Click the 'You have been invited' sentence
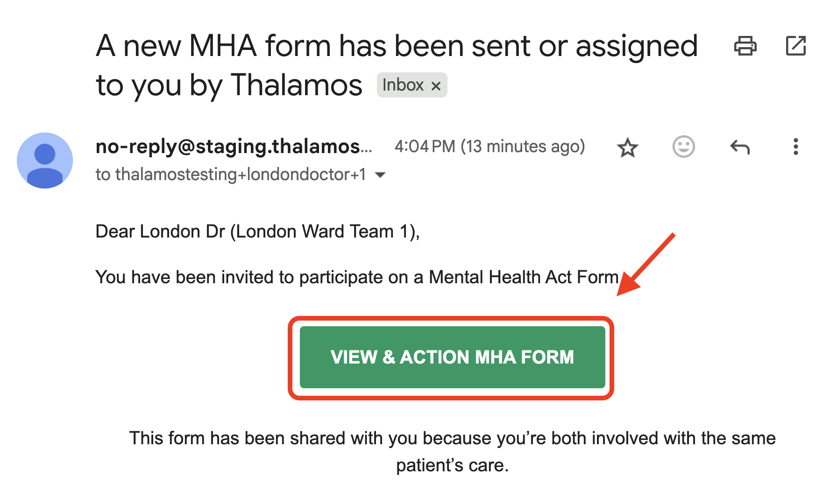This screenshot has height=504, width=837. [x=357, y=277]
